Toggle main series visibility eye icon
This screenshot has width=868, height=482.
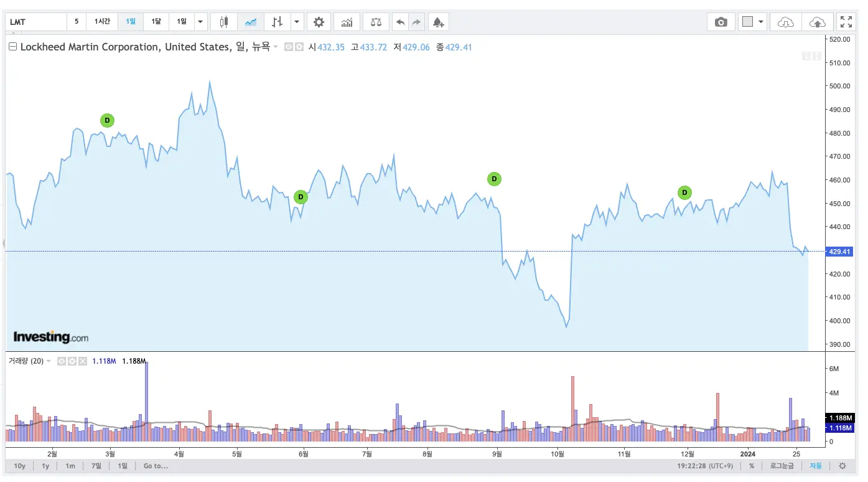click(289, 47)
